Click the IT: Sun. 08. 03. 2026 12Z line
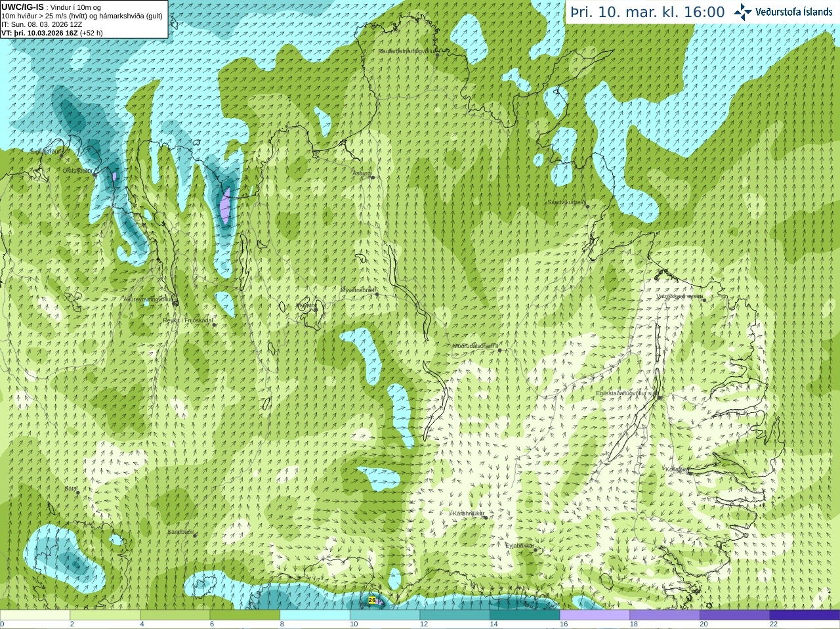The height and width of the screenshot is (629, 840). point(42,24)
